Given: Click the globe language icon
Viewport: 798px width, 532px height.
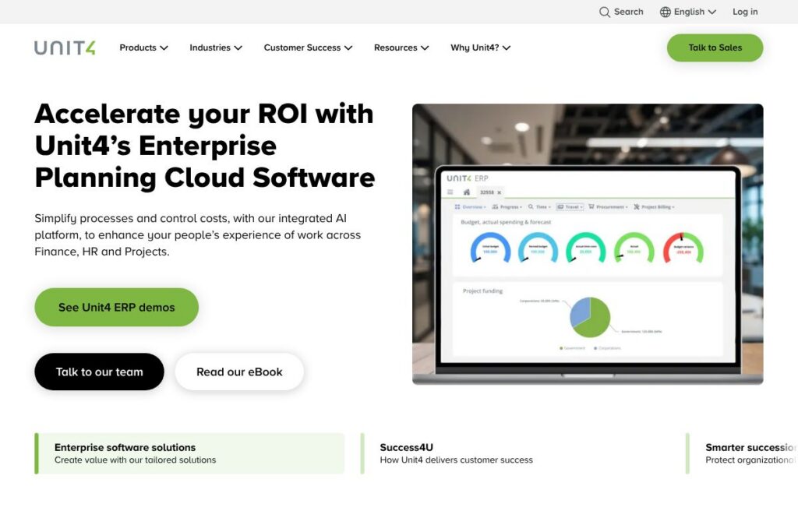Looking at the screenshot, I should click(x=665, y=12).
